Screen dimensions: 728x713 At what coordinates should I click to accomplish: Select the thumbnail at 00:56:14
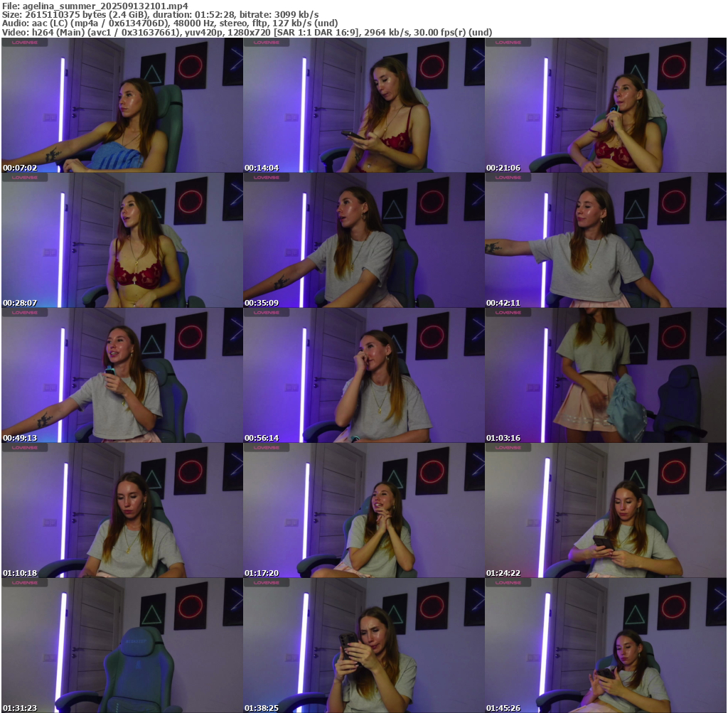coord(363,375)
